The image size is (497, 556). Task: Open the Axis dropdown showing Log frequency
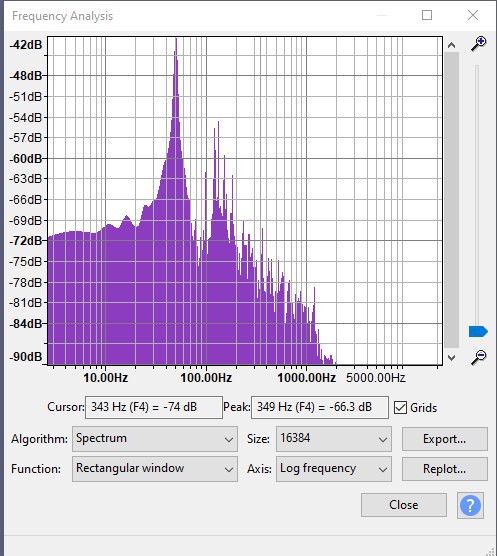(334, 469)
